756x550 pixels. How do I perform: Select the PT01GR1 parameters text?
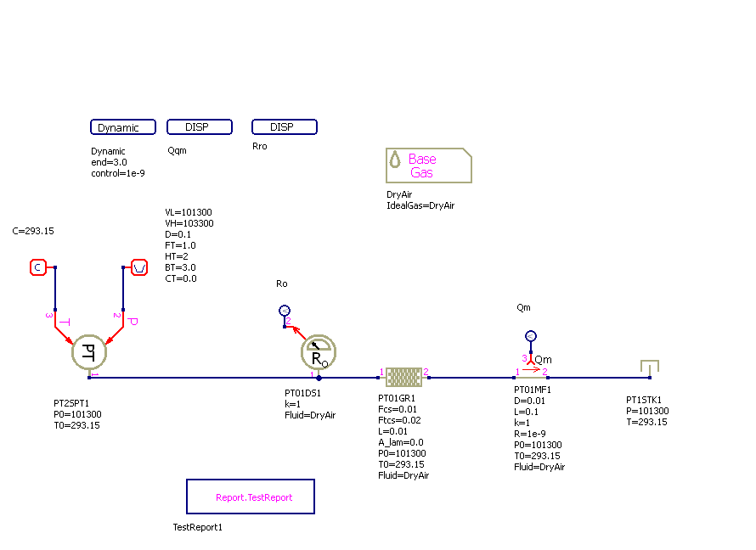tap(403, 436)
